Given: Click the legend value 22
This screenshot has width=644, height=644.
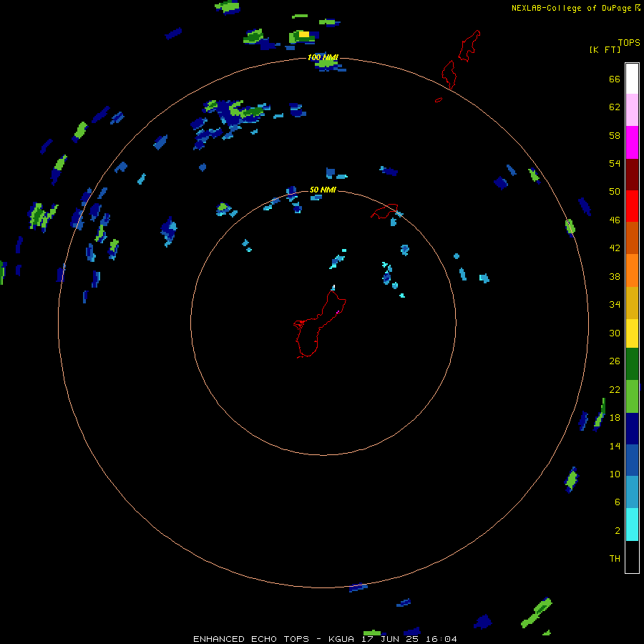Looking at the screenshot, I should pyautogui.click(x=615, y=389).
